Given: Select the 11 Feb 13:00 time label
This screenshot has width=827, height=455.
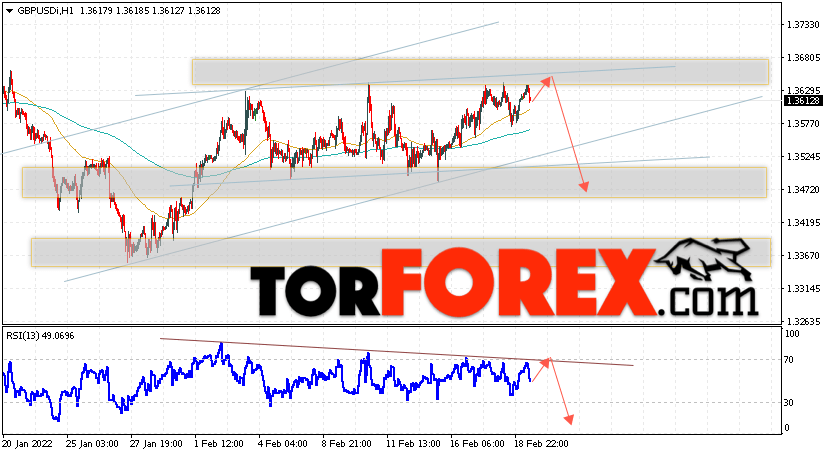Looking at the screenshot, I should [414, 444].
